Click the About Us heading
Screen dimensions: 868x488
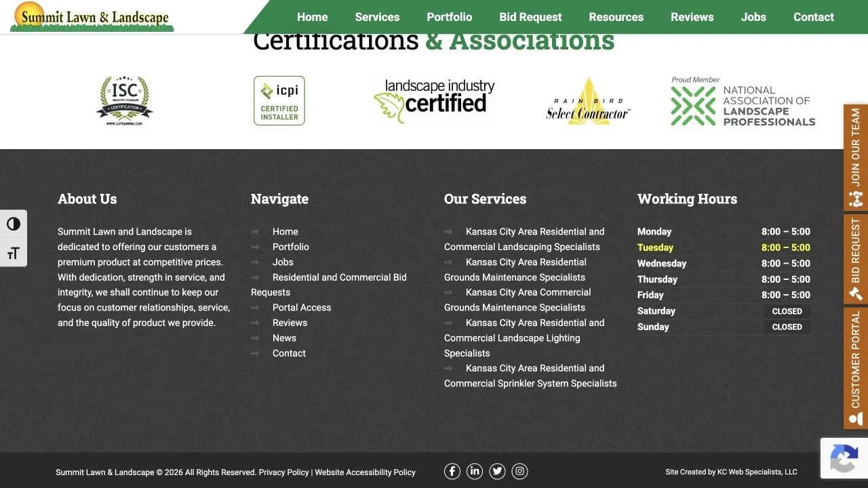click(x=87, y=199)
